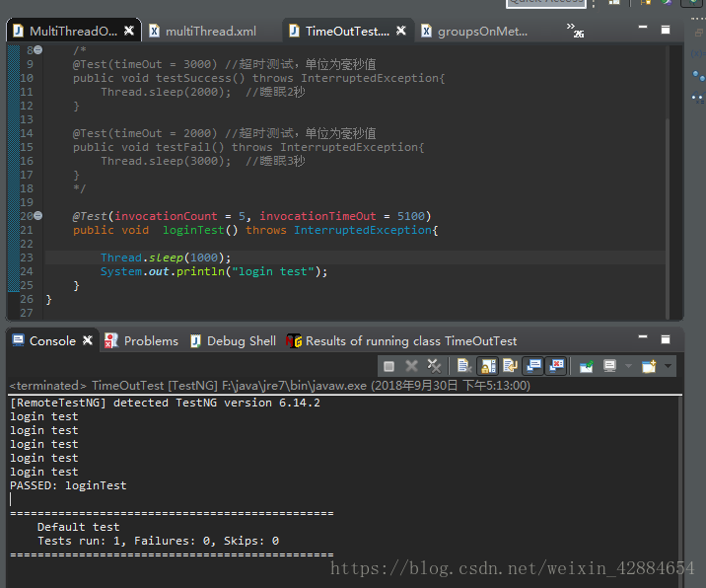Click the TestNG icon on Results tab
This screenshot has height=588, width=706.
pyautogui.click(x=294, y=341)
